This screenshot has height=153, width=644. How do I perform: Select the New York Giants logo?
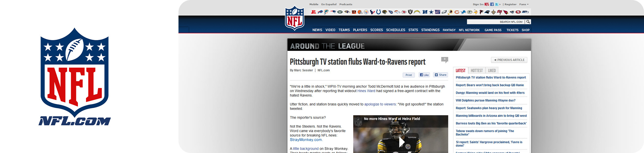[x=438, y=12]
